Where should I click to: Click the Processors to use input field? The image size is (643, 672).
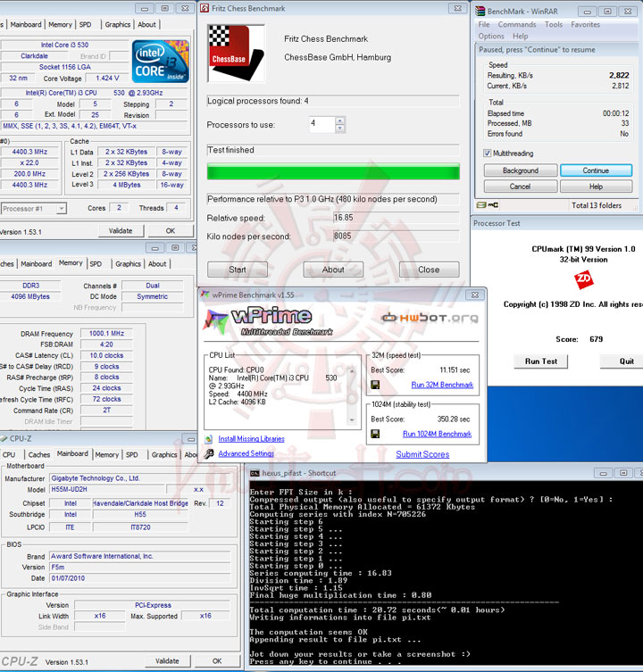(322, 124)
